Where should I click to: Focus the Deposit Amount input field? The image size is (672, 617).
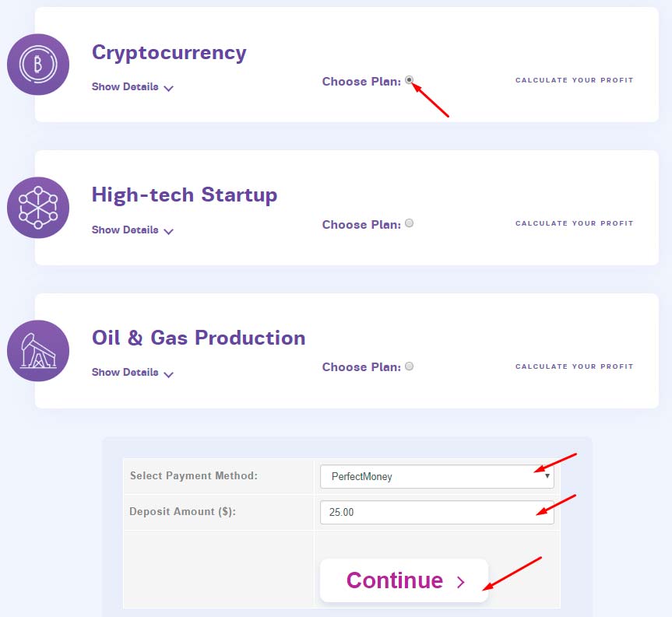click(437, 513)
